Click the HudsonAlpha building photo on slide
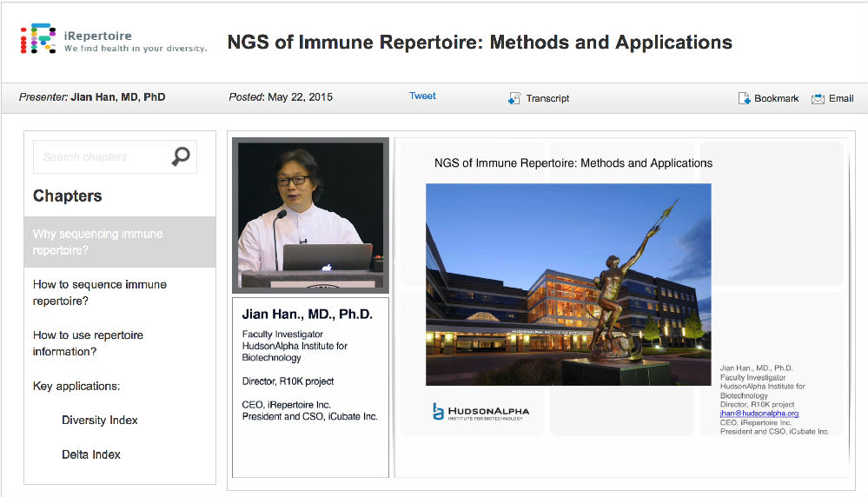 [x=568, y=284]
